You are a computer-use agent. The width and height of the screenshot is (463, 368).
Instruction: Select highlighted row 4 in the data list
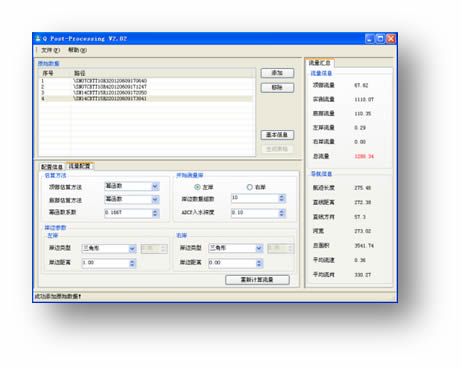(146, 99)
